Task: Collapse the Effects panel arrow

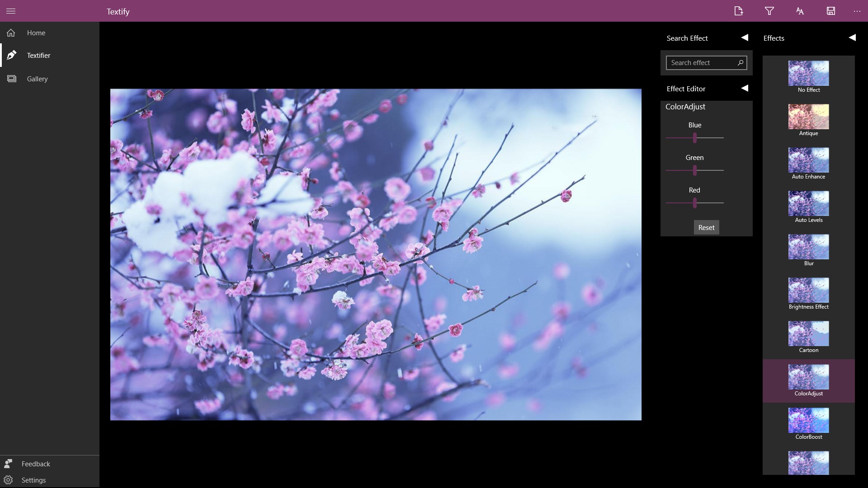Action: pos(852,38)
